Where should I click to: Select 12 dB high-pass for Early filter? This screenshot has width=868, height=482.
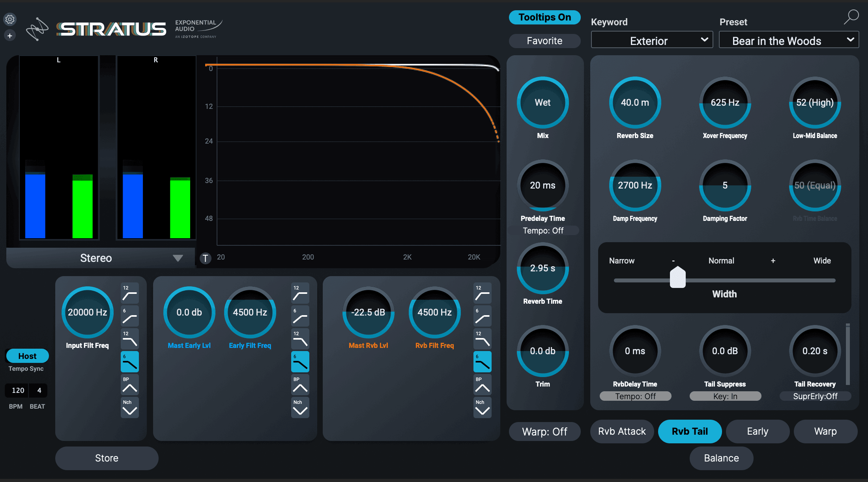[x=300, y=293]
